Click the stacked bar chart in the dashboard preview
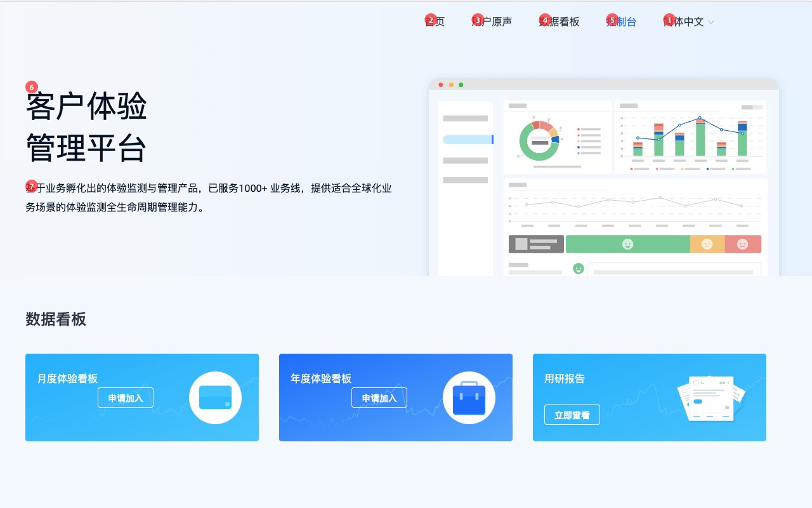 coord(691,137)
